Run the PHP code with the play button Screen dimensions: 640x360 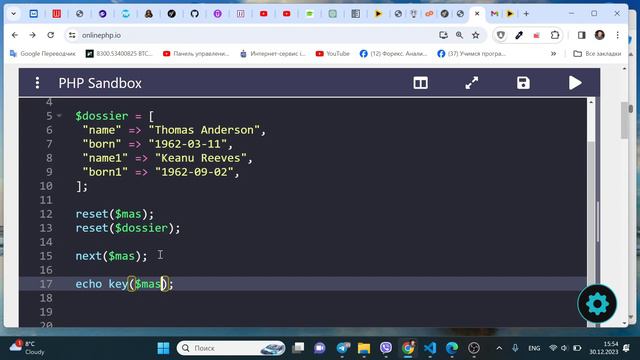tap(575, 83)
